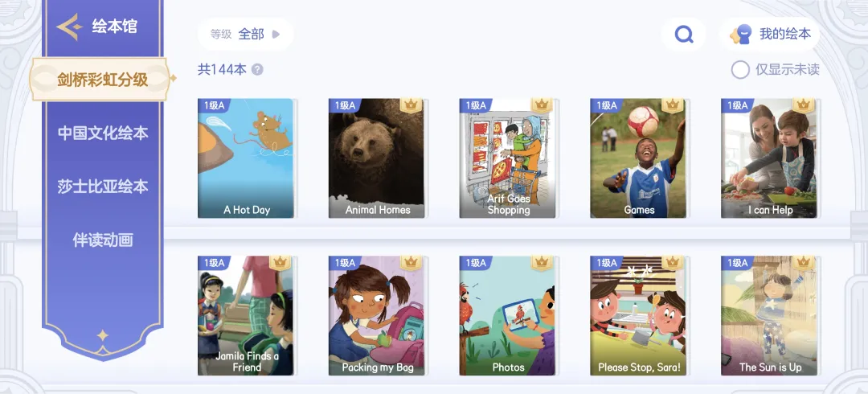Click the crown badge on Games cover

(x=672, y=105)
